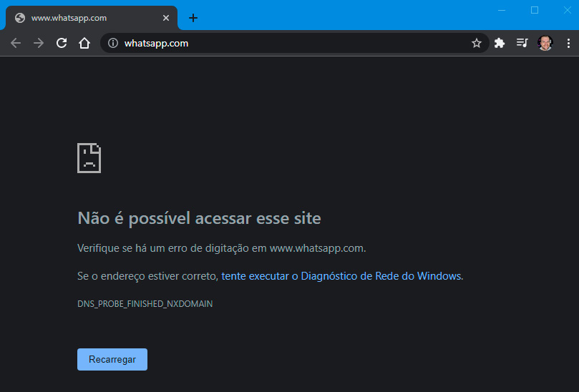The height and width of the screenshot is (392, 579).
Task: Open the user profile avatar
Action: click(545, 43)
